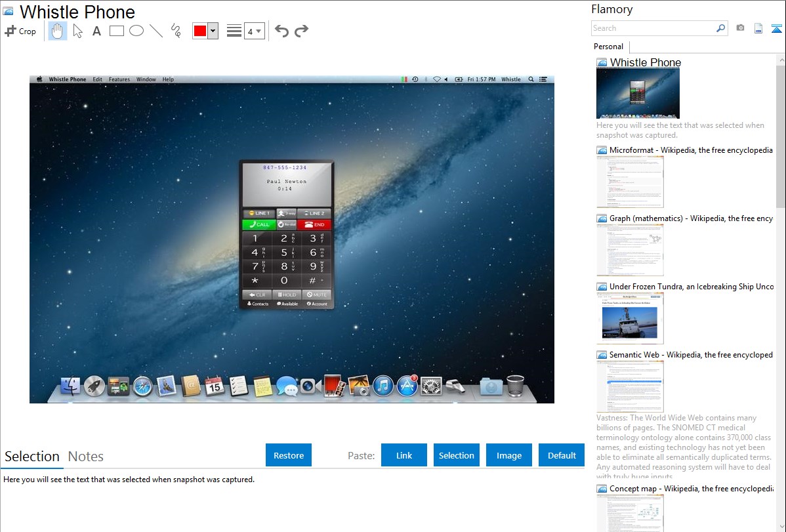Open the Help menu in the Mac screenshot
786x532 pixels.
pos(168,79)
